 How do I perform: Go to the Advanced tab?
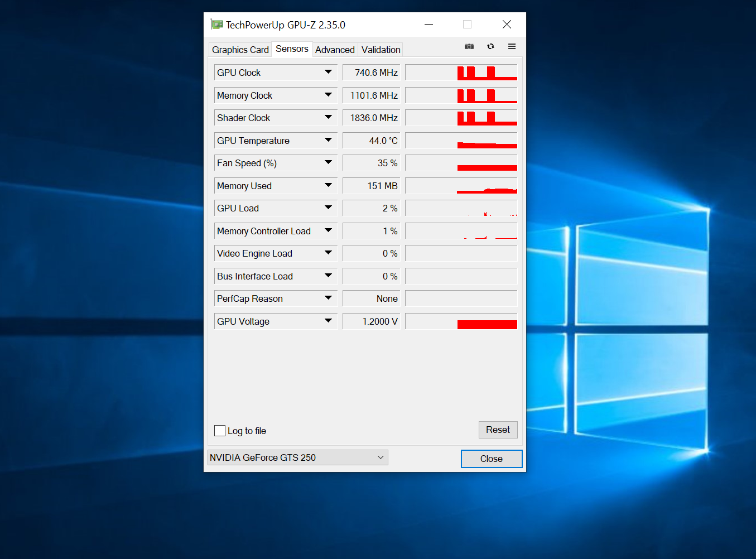coord(335,50)
